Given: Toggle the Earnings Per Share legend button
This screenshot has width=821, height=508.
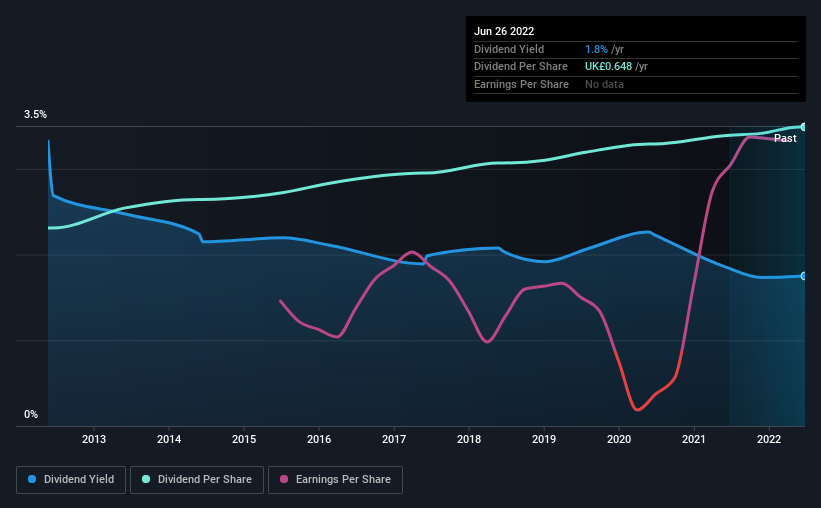Looking at the screenshot, I should click(x=335, y=479).
